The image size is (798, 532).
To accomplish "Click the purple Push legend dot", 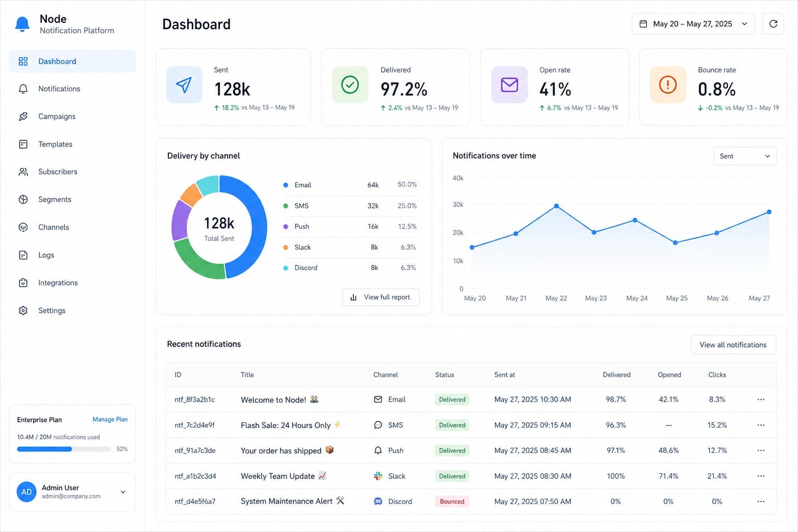I will pos(286,227).
